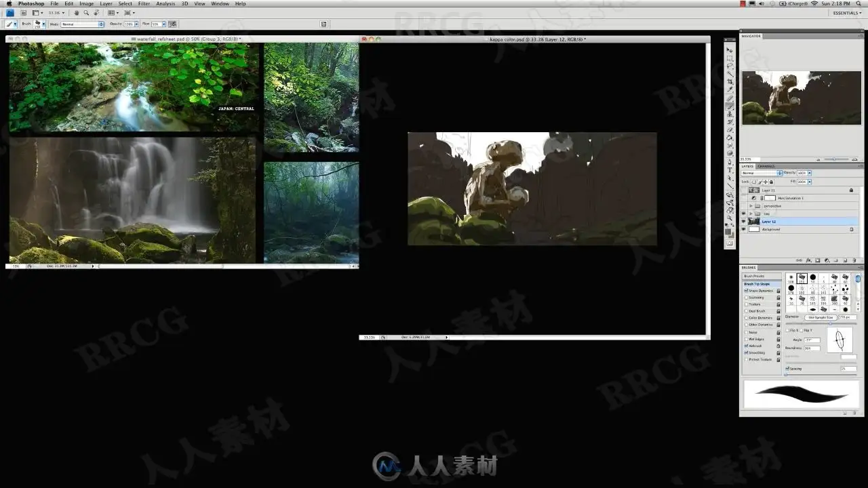This screenshot has height=488, width=868.
Task: Show Layer 11 via visibility box
Action: point(745,190)
